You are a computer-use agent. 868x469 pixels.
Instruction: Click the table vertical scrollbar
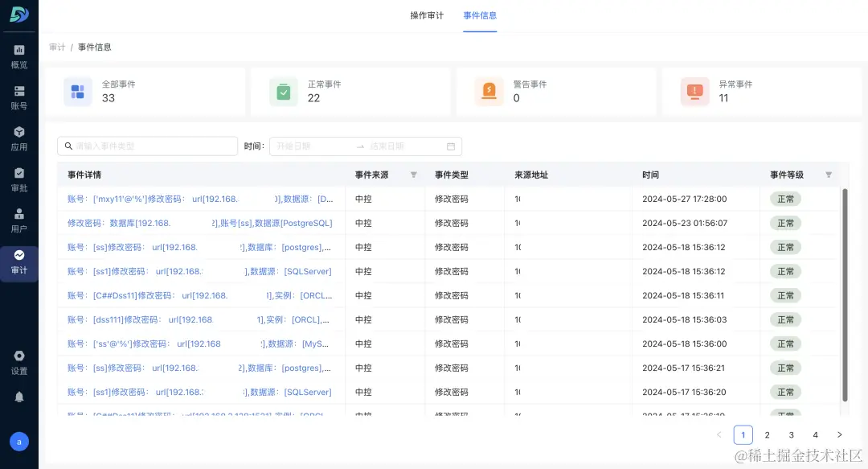pos(845,295)
